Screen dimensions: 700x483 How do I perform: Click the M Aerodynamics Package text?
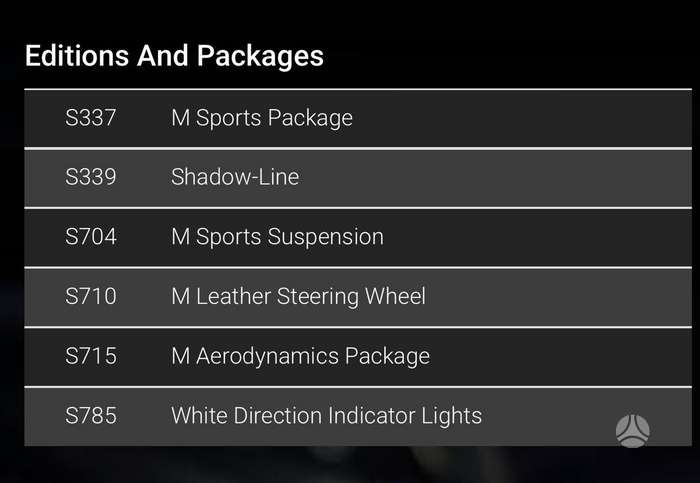[x=301, y=357]
